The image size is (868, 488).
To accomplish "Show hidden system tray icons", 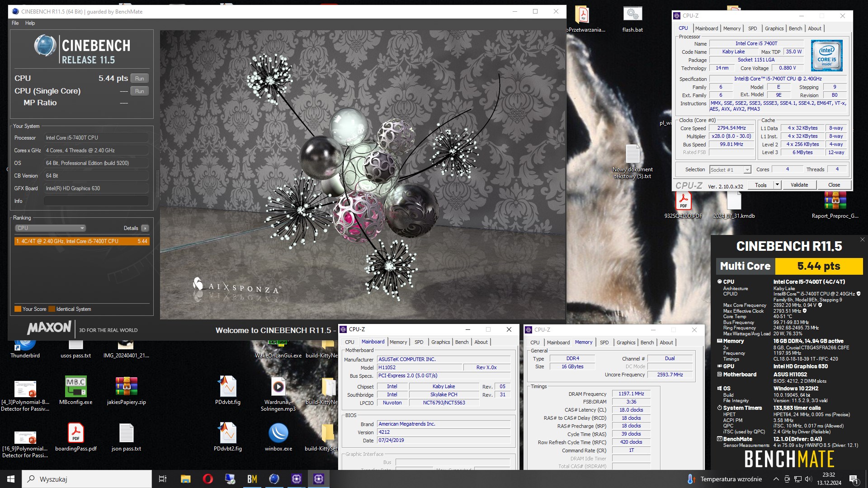I will pos(776,479).
